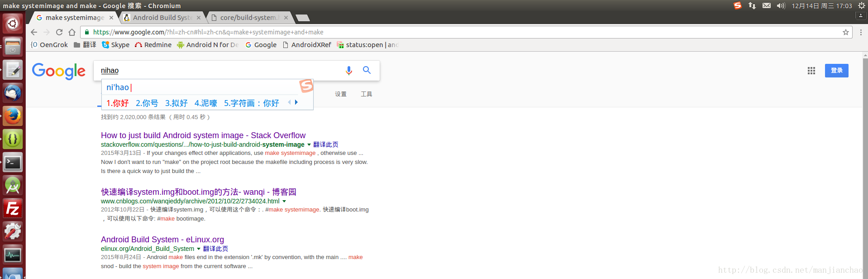Switch to the Android Build System tab

coord(162,18)
